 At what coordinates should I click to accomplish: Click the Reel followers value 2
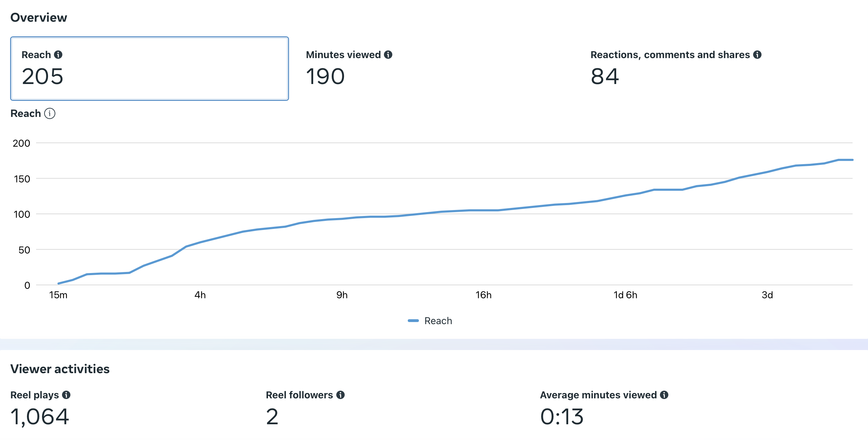272,417
